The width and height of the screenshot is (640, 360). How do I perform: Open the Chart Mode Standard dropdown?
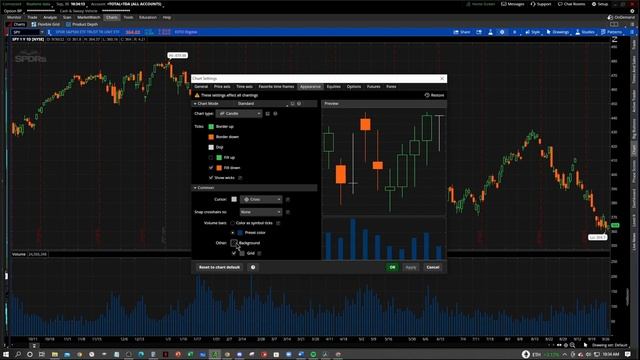coord(262,104)
